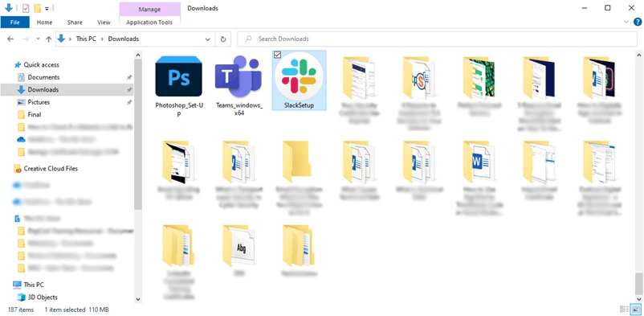Click the Forward navigation arrow
The image size is (644, 316).
click(x=26, y=39)
